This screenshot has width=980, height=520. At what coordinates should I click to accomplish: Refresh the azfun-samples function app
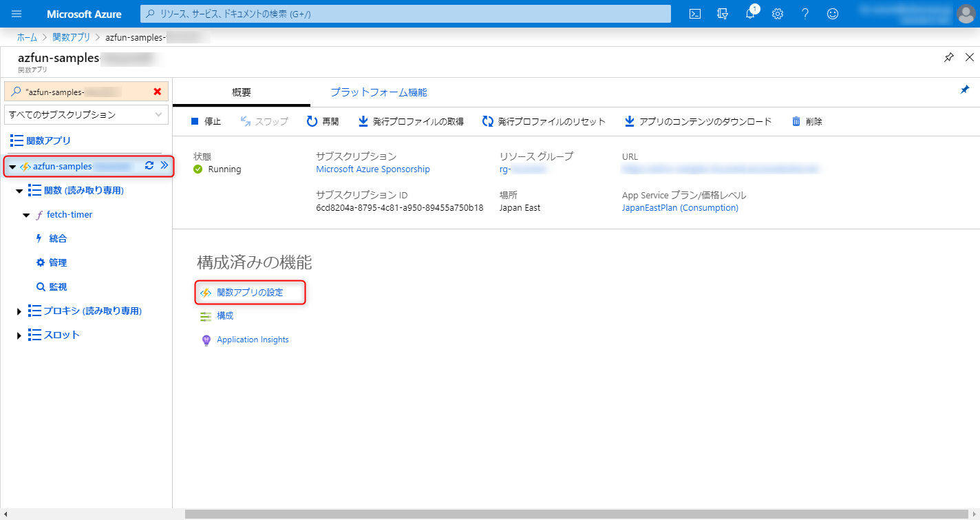pos(149,165)
